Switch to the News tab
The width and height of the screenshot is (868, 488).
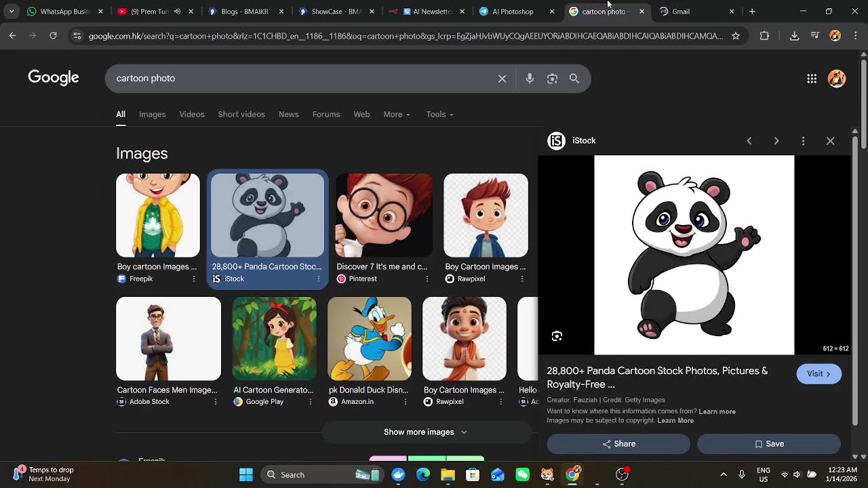pyautogui.click(x=289, y=115)
